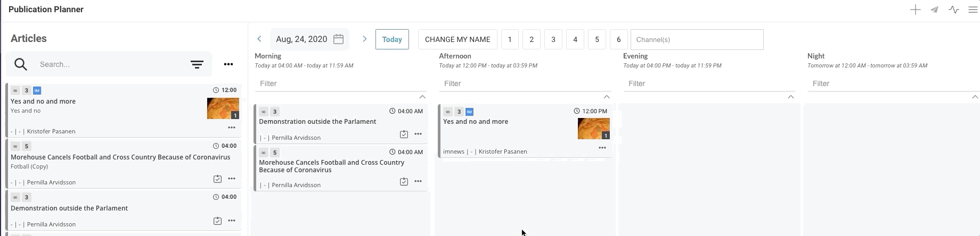Open the hamburger menu icon

(x=973, y=10)
